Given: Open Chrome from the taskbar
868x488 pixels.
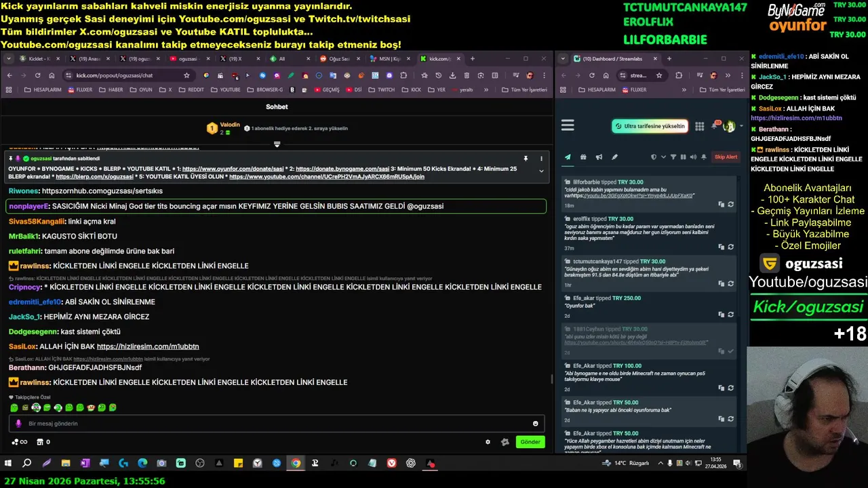Looking at the screenshot, I should tap(296, 464).
